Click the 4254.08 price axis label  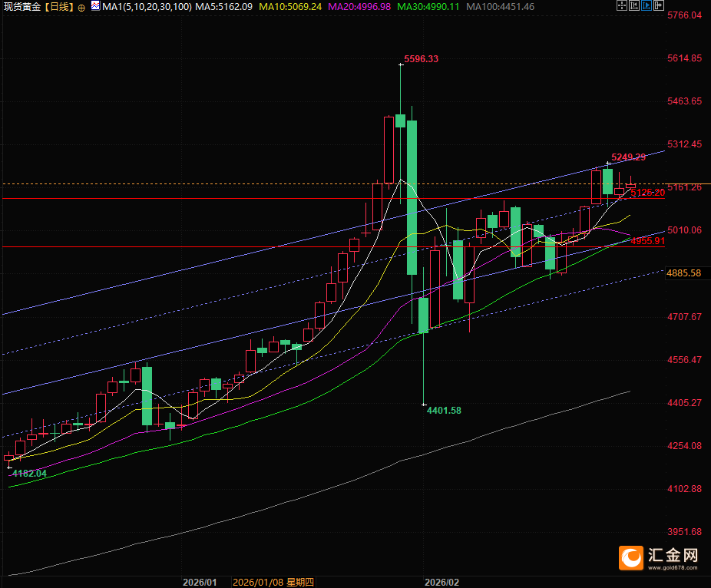tap(684, 446)
